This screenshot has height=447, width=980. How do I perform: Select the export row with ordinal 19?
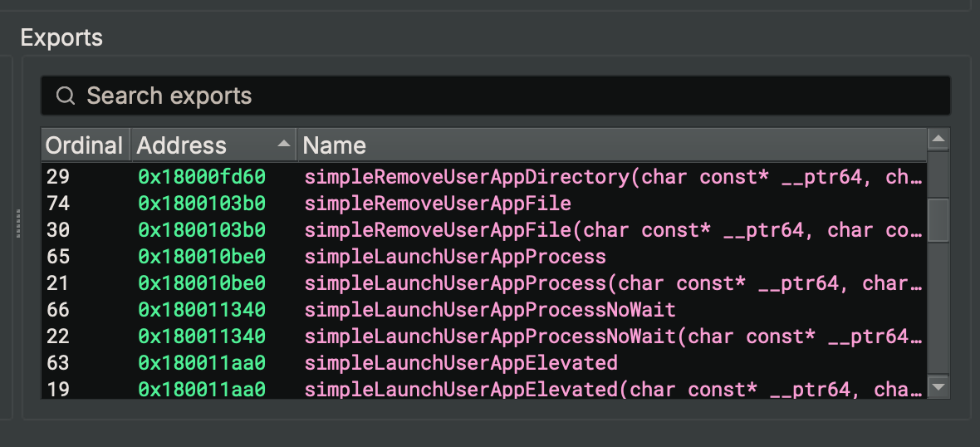(x=58, y=390)
